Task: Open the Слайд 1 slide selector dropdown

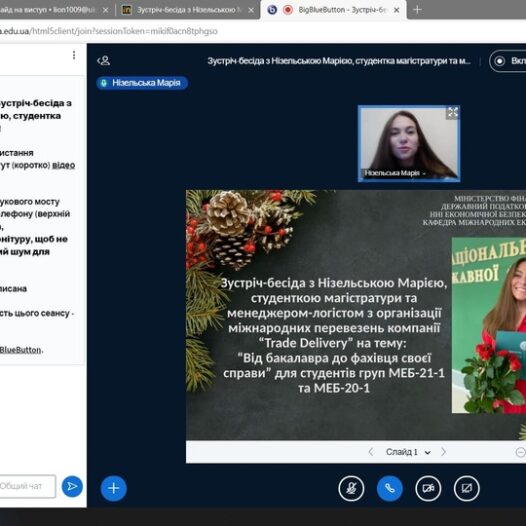Action: (408, 452)
